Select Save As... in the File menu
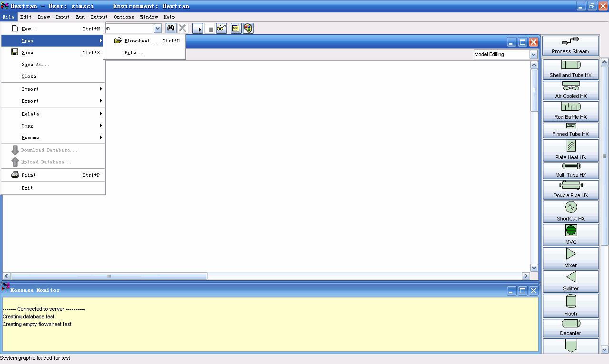The image size is (609, 364). tap(53, 65)
